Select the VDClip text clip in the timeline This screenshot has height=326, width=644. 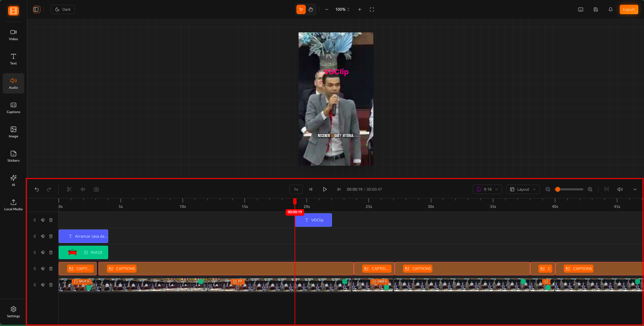point(313,220)
